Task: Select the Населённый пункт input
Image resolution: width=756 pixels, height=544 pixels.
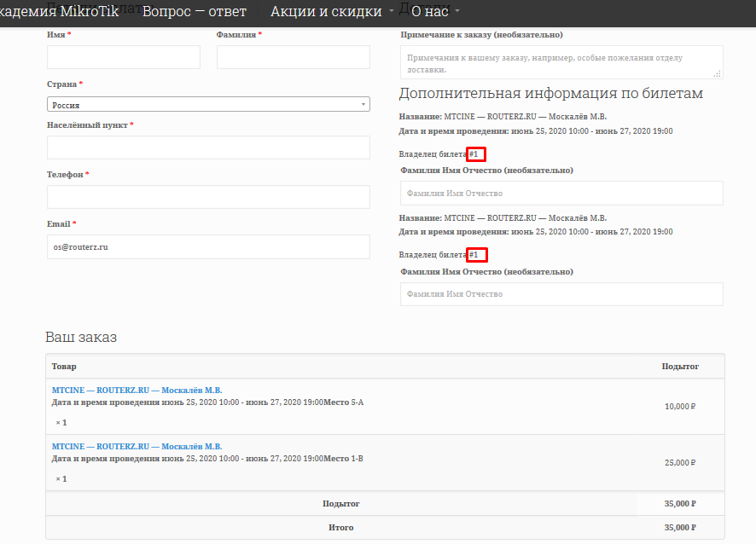Action: click(x=208, y=148)
